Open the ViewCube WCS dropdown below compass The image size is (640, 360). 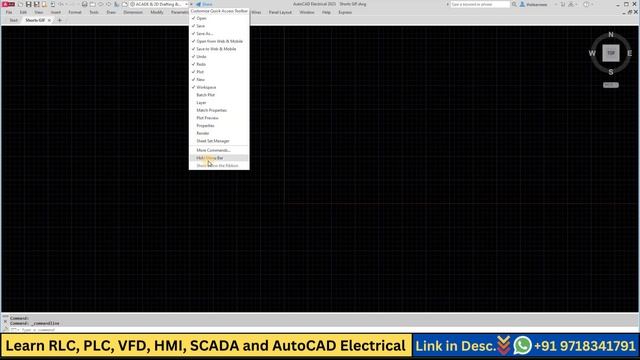pos(611,85)
